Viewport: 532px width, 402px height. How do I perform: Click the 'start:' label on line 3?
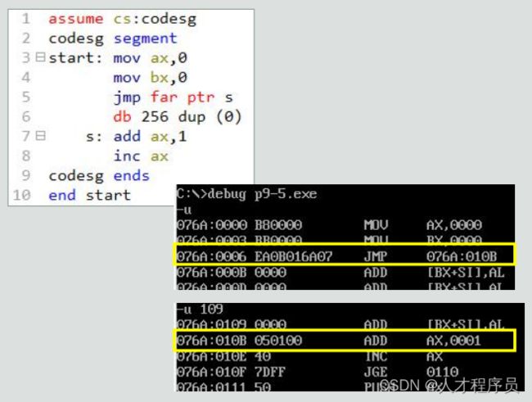[x=75, y=57]
